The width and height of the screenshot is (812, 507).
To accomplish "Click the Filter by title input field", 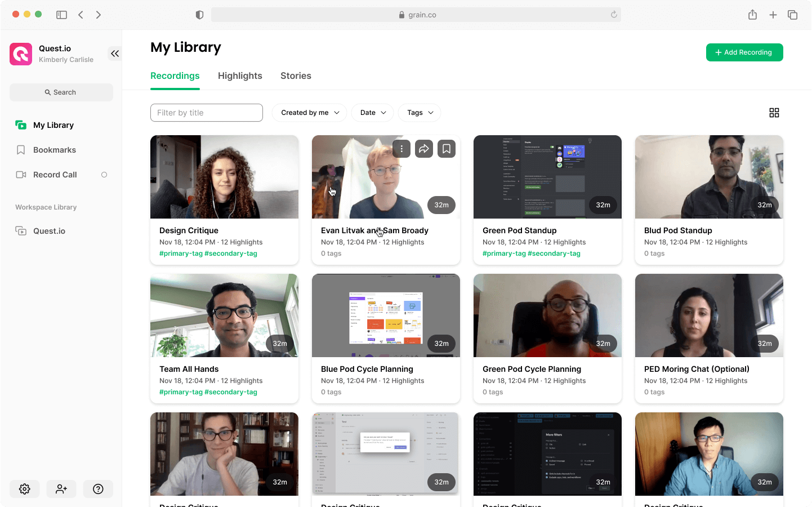I will pyautogui.click(x=206, y=113).
